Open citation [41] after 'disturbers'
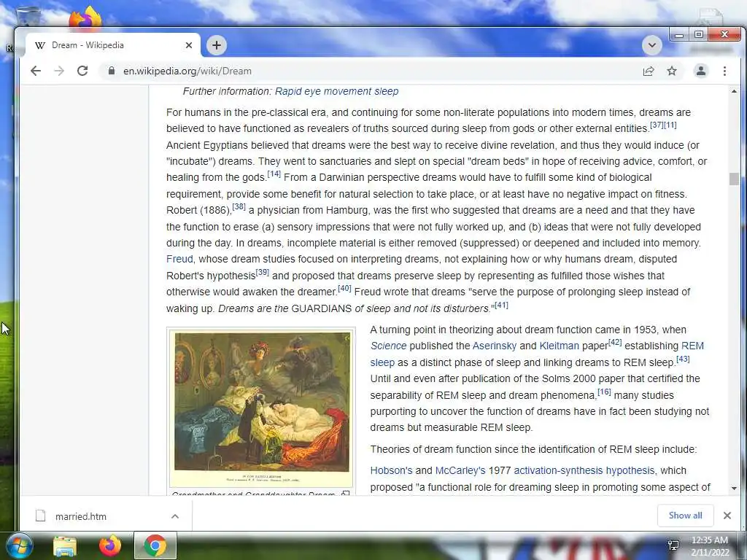 coord(501,305)
